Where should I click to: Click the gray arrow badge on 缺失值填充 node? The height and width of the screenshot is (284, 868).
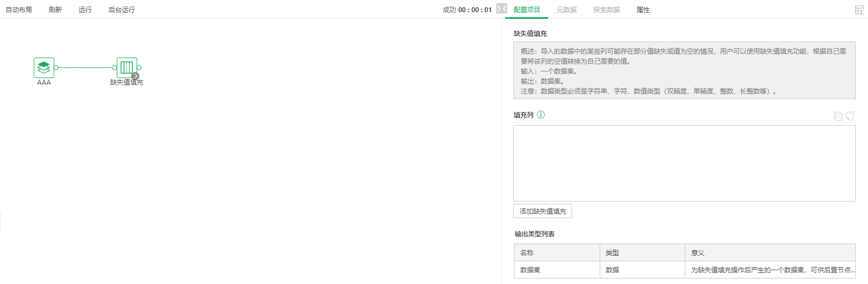136,76
